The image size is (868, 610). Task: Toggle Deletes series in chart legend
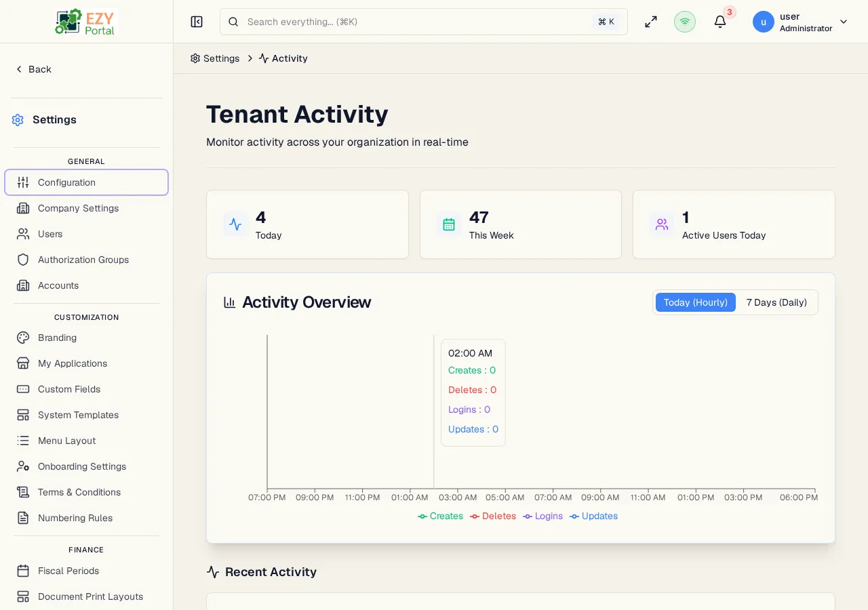coord(493,516)
